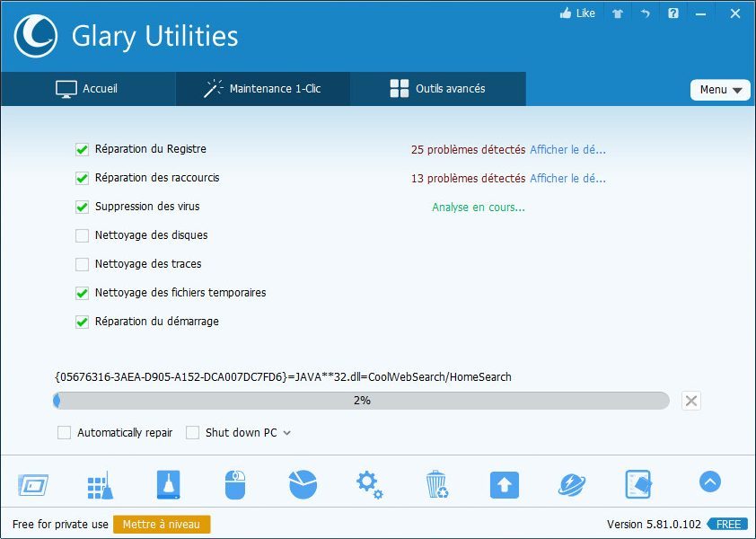This screenshot has height=539, width=756.
Task: Click the double gears process manager icon
Action: (x=369, y=485)
